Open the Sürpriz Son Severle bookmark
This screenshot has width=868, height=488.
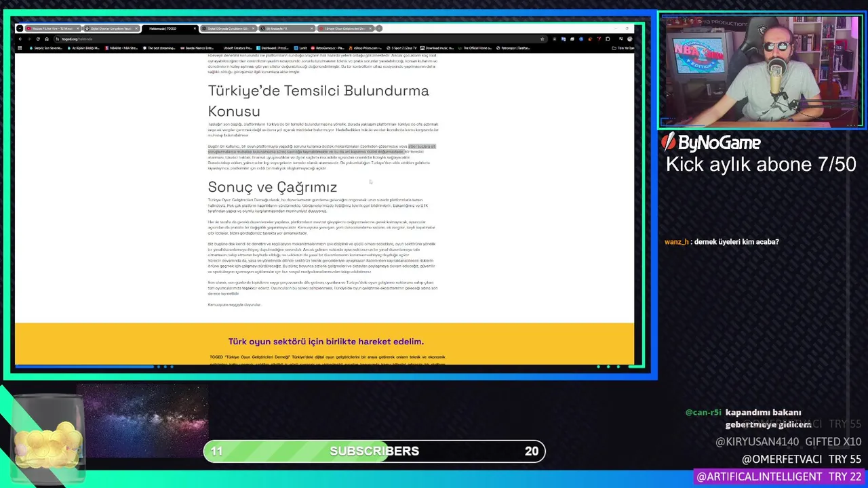(x=46, y=48)
